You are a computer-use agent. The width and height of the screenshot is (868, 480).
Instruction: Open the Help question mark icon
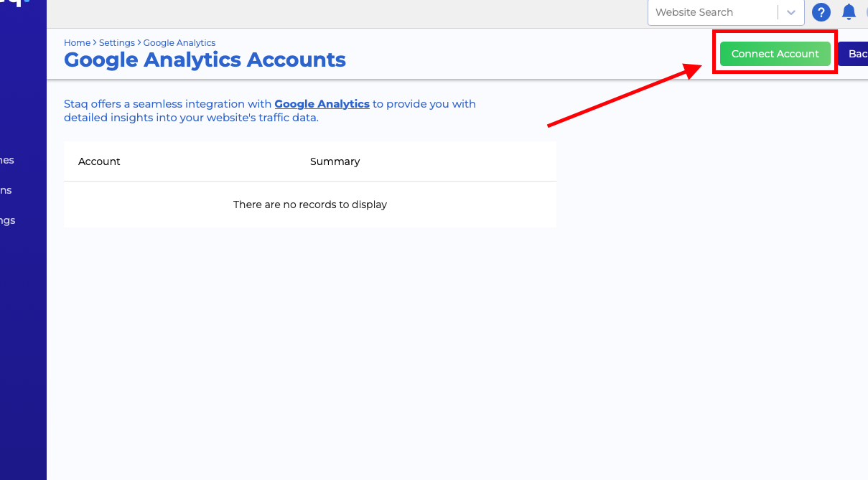click(821, 12)
